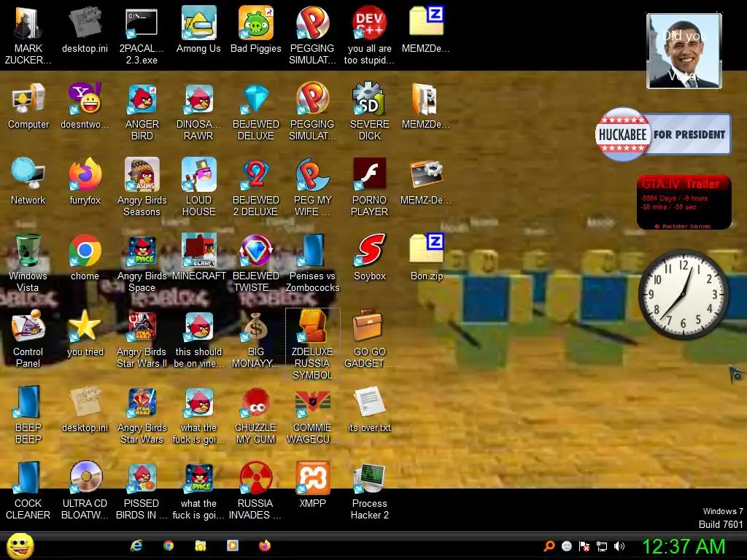
Task: Click the smiley face Start button
Action: click(20, 545)
